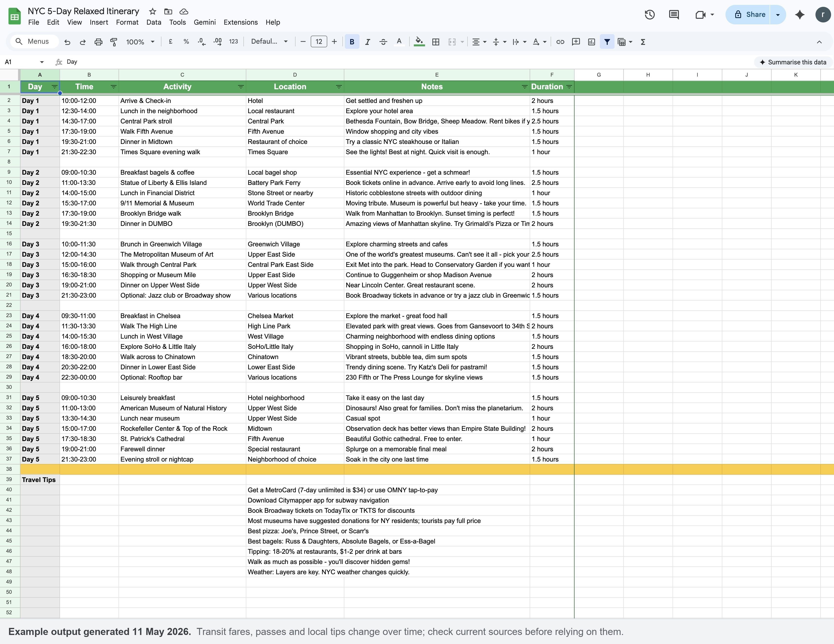Image resolution: width=834 pixels, height=644 pixels.
Task: Click Summarise this data button
Action: tap(793, 62)
